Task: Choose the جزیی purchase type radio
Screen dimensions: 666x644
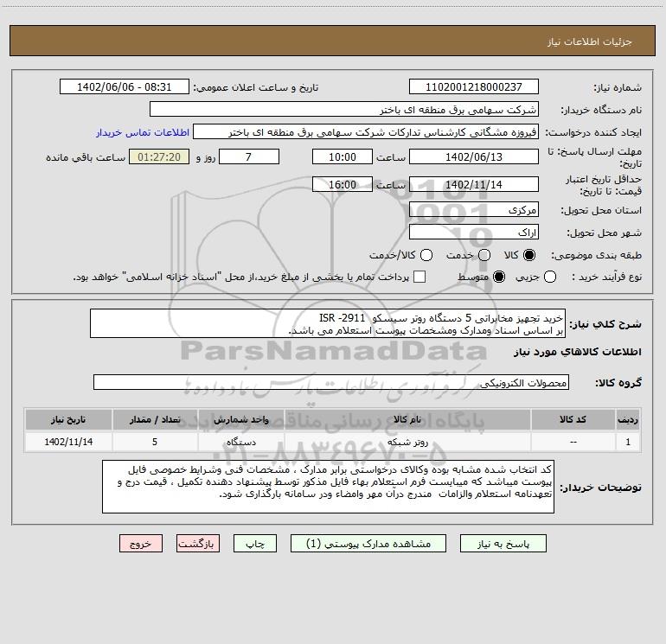Action: click(550, 277)
